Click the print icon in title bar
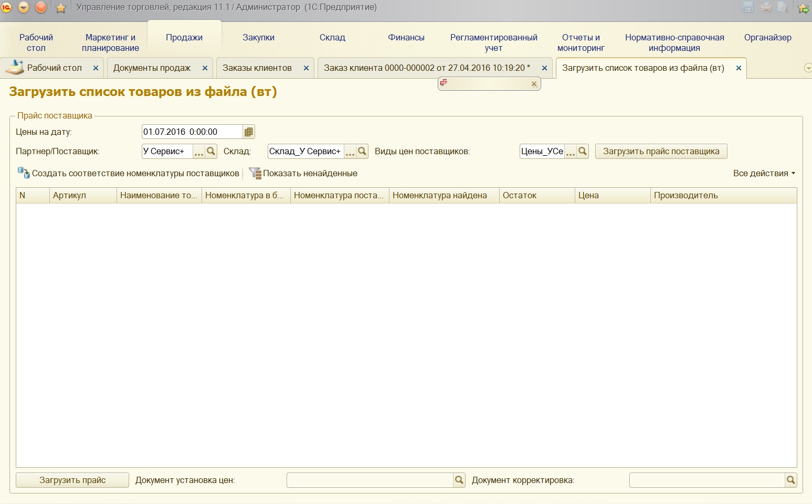The image size is (812, 504). coord(766,7)
